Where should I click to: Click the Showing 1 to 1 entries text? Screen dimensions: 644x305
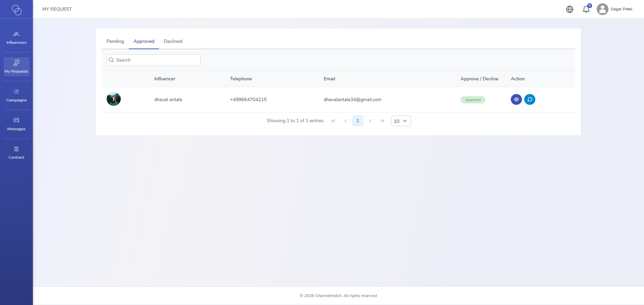pos(295,121)
